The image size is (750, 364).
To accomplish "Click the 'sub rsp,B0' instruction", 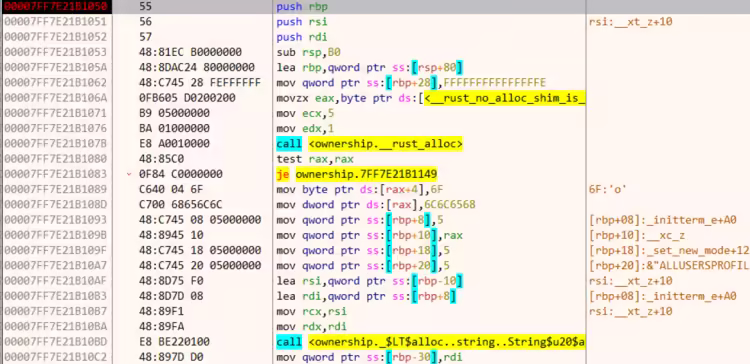I will (x=309, y=52).
